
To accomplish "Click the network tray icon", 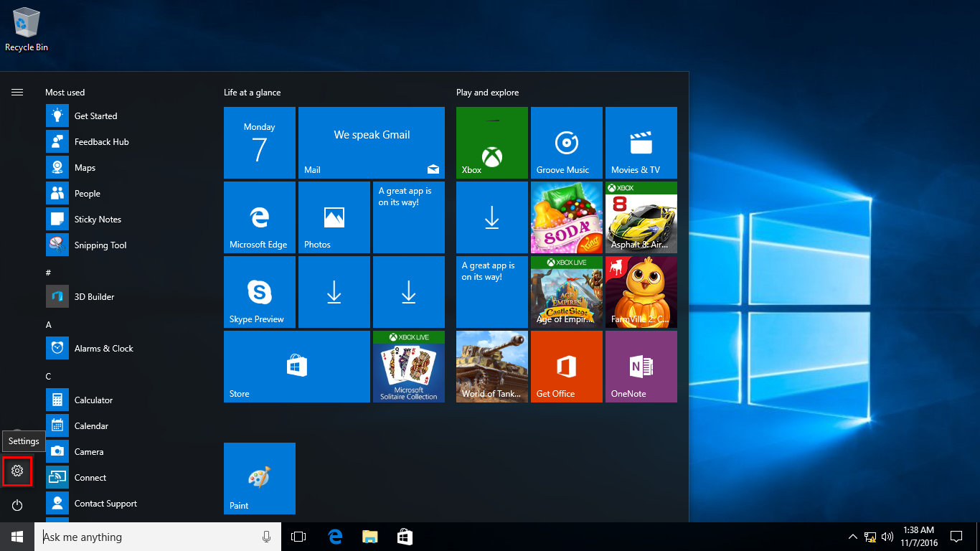I will 870,537.
